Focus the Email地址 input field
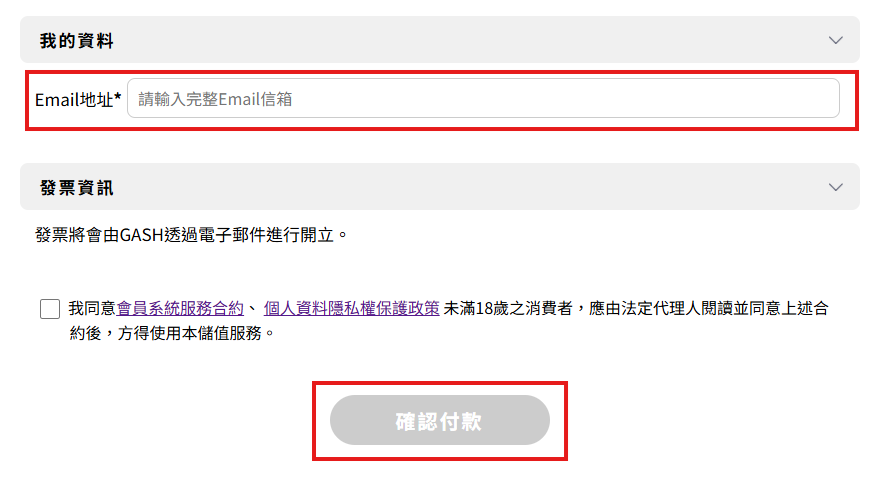The image size is (890, 483). (x=483, y=99)
